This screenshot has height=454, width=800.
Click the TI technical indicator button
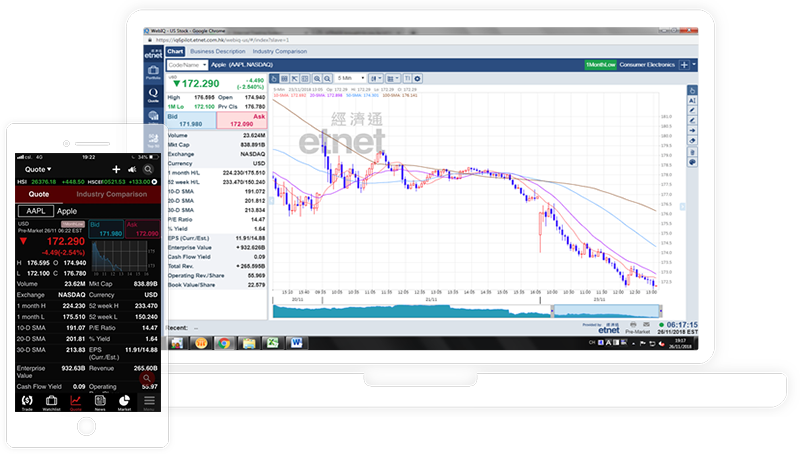point(407,79)
